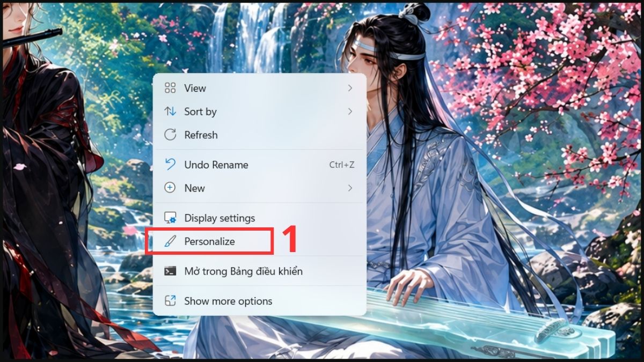Click the terminal icon beside Bảng điều khiển
Viewport: 644px width, 362px height.
[x=170, y=271]
